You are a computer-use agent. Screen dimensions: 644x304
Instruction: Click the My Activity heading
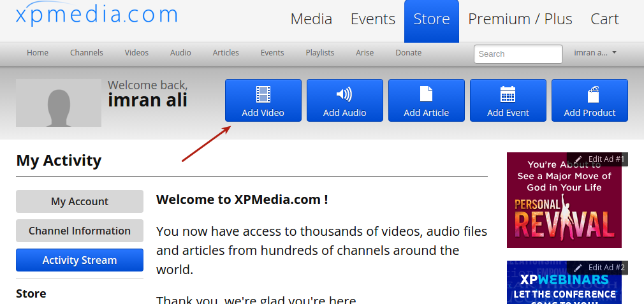(59, 161)
